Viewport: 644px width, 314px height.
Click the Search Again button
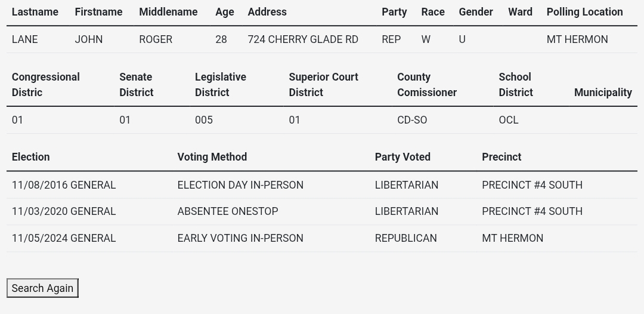[42, 288]
